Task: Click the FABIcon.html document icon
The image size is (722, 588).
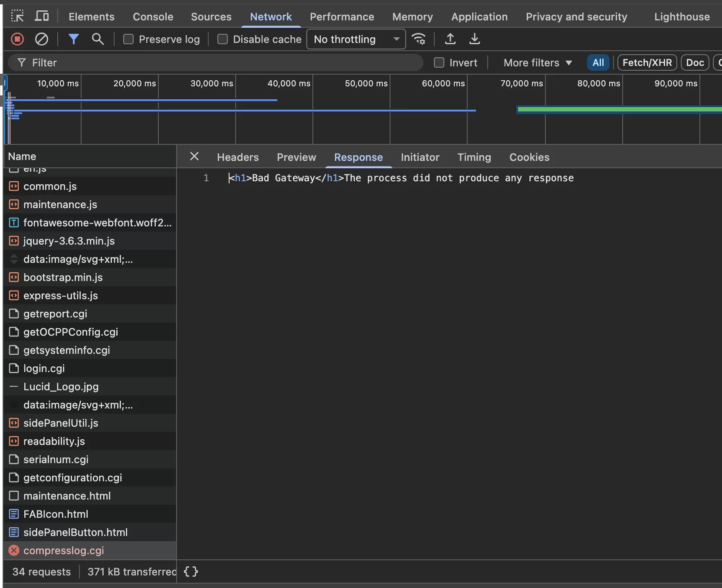Action: (x=14, y=514)
